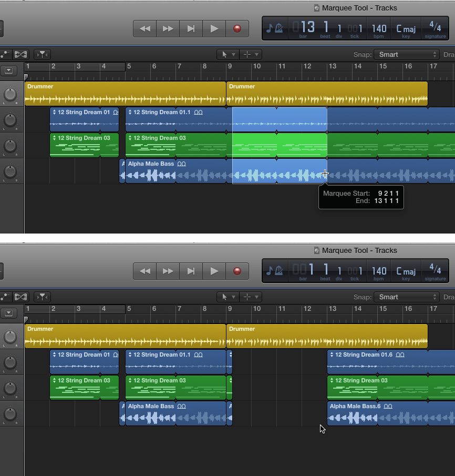Click loop icon on top 12 String Dream 01.1
Viewport: 455px width, 476px height.
coord(199,113)
